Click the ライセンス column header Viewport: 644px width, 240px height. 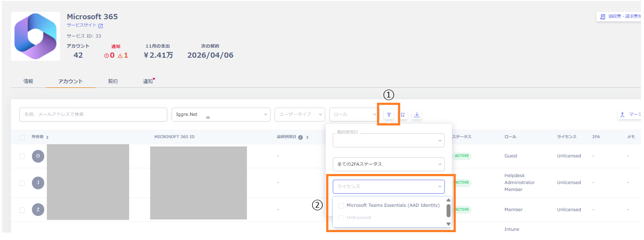[567, 137]
